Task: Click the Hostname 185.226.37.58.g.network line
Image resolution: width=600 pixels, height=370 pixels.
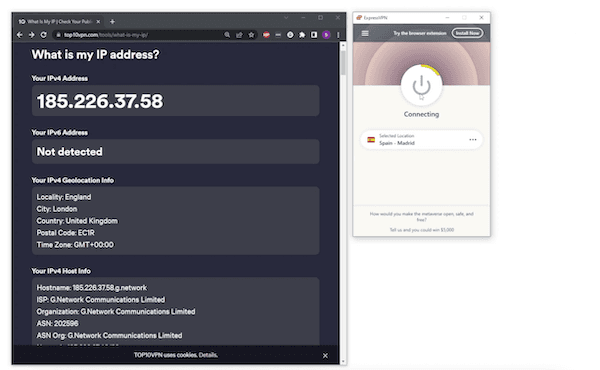Action: [91, 288]
